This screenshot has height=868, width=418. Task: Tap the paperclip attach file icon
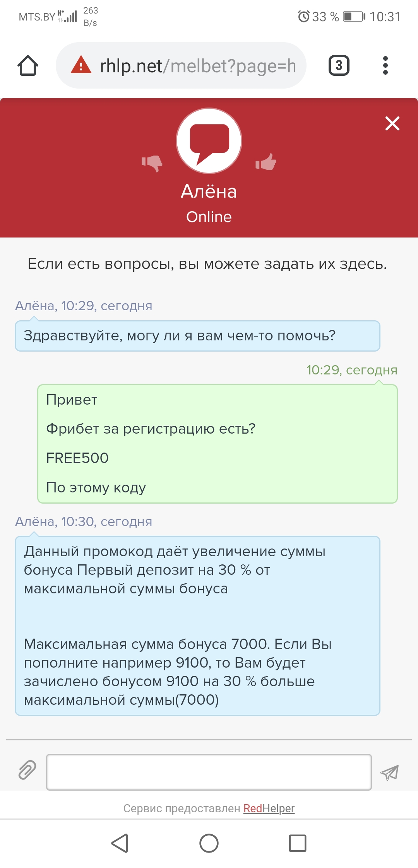point(27,770)
